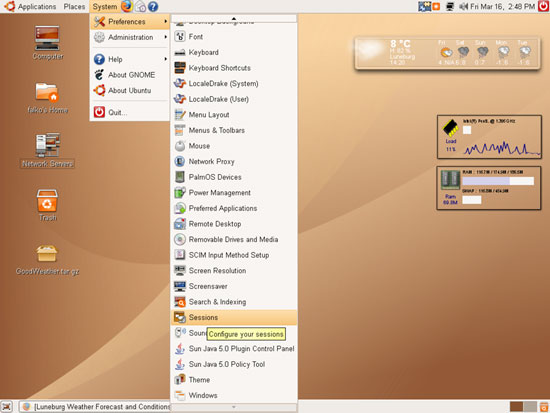Click the Font preferences icon
The height and width of the screenshot is (413, 550).
coord(180,36)
